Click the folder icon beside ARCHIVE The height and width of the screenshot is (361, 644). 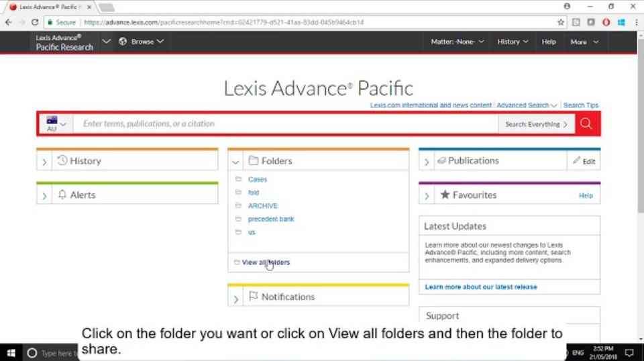[238, 205]
